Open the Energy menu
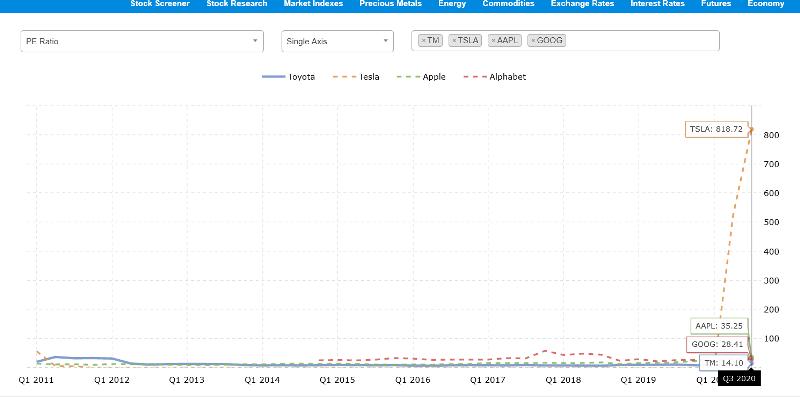This screenshot has width=800, height=397. tap(452, 4)
